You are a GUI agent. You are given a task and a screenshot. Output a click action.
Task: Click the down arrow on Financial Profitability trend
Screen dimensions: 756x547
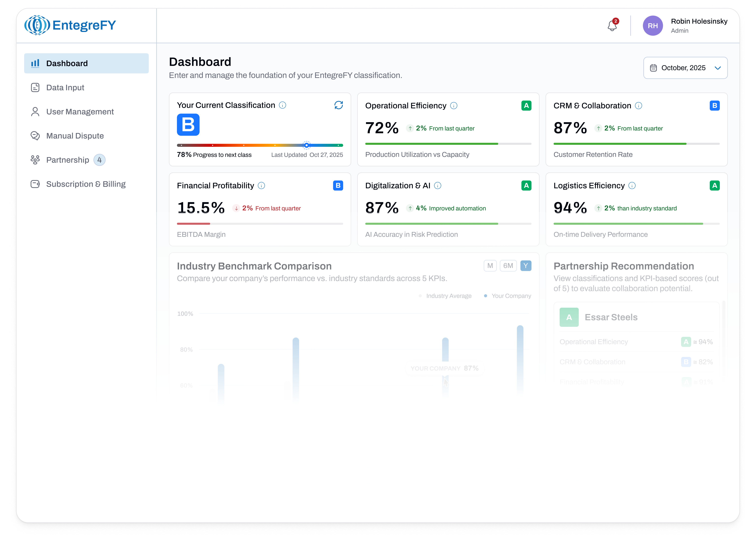pos(236,208)
